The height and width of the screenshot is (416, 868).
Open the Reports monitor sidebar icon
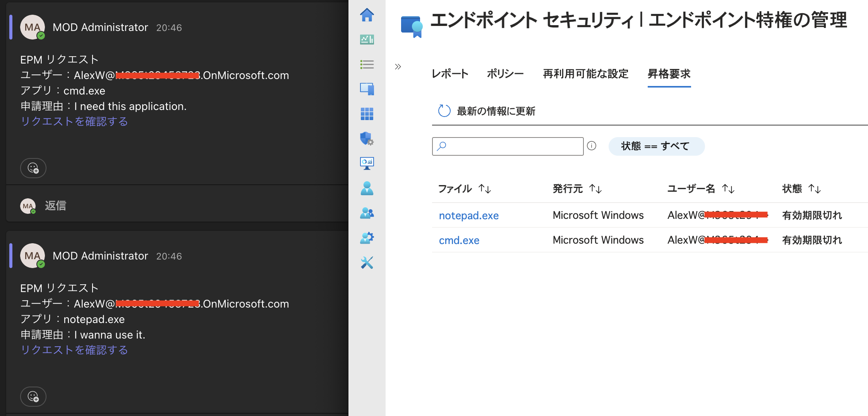pos(367,163)
